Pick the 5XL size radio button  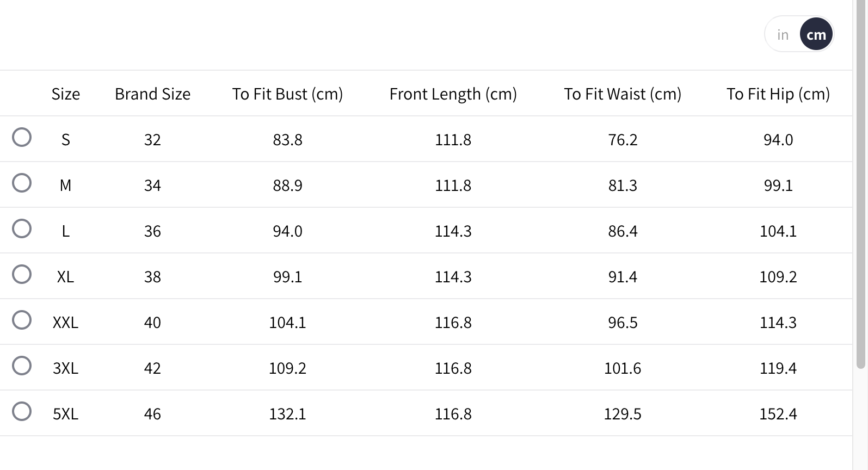(x=22, y=412)
